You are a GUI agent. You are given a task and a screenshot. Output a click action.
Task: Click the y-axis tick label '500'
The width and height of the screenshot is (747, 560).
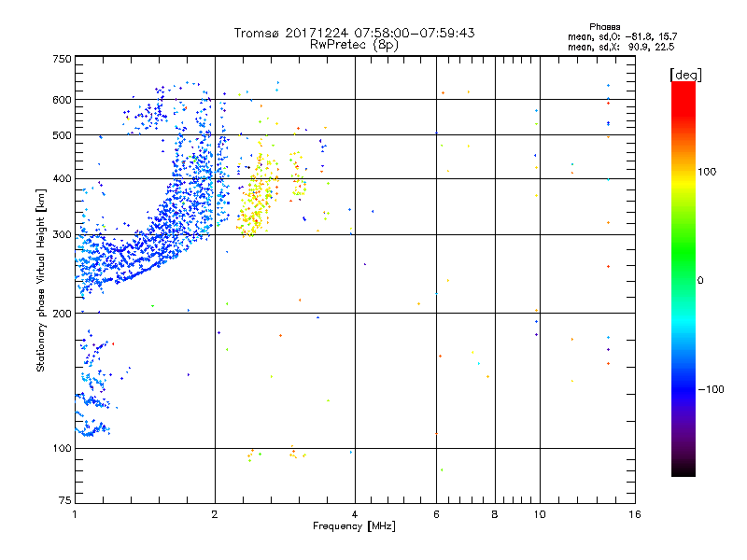(62, 135)
